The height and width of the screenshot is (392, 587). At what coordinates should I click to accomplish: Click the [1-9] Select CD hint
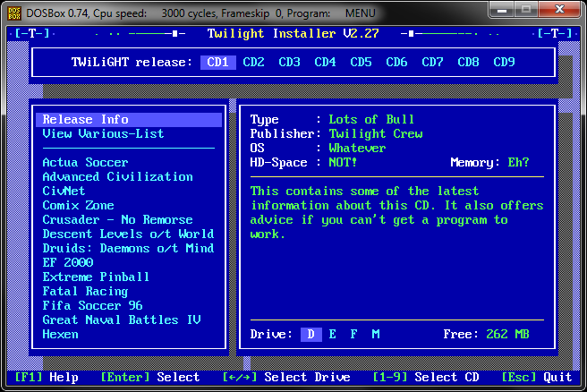[426, 378]
